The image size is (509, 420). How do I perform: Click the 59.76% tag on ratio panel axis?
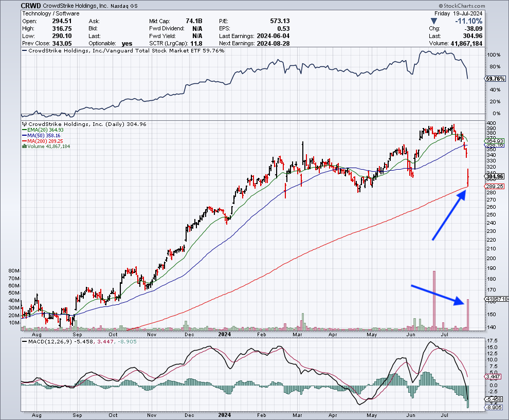pos(495,79)
